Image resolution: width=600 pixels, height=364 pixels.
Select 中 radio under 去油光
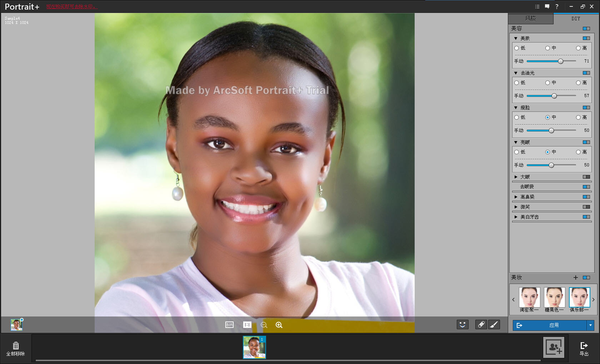click(547, 83)
